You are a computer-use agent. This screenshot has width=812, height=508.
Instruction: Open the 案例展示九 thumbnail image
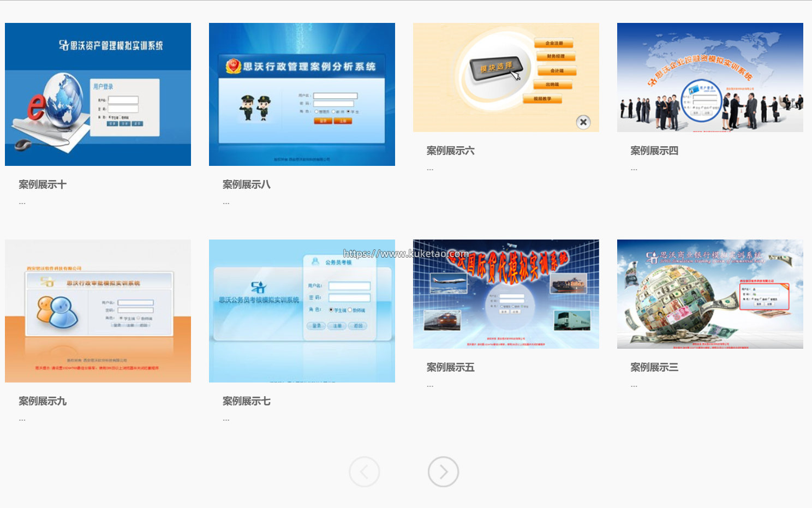[x=98, y=311]
